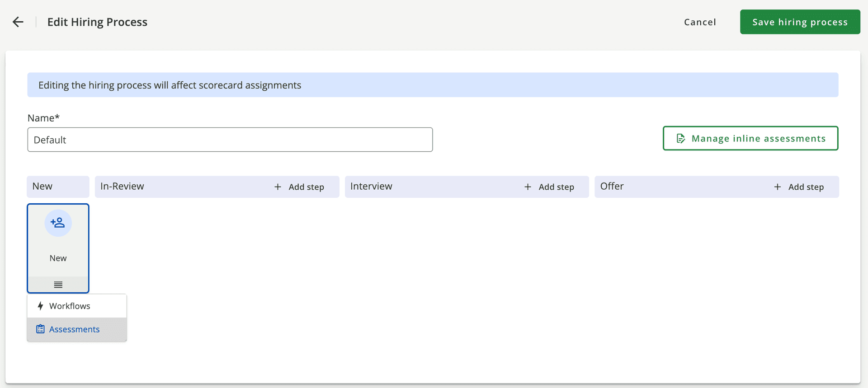The width and height of the screenshot is (868, 388).
Task: Cancel editing the hiring process
Action: pyautogui.click(x=699, y=22)
